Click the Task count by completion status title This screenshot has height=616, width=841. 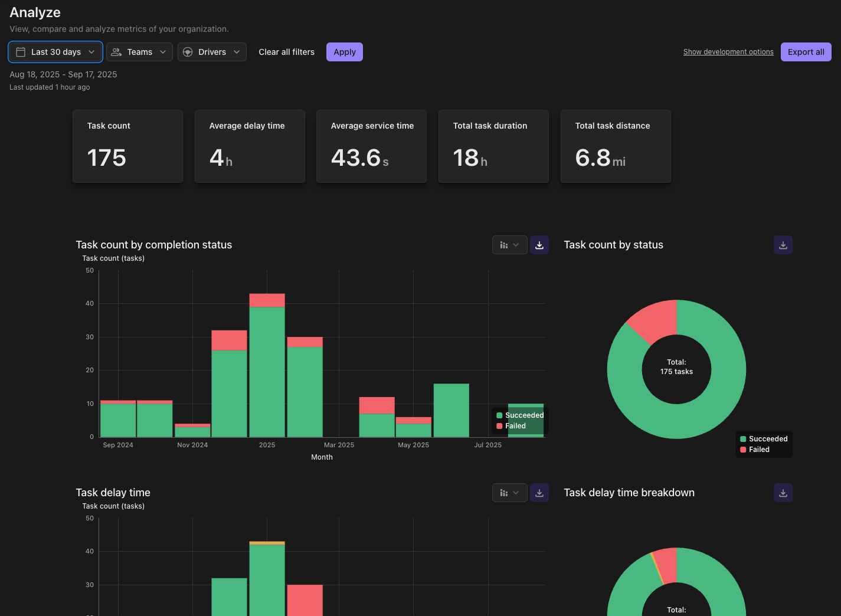pos(153,245)
